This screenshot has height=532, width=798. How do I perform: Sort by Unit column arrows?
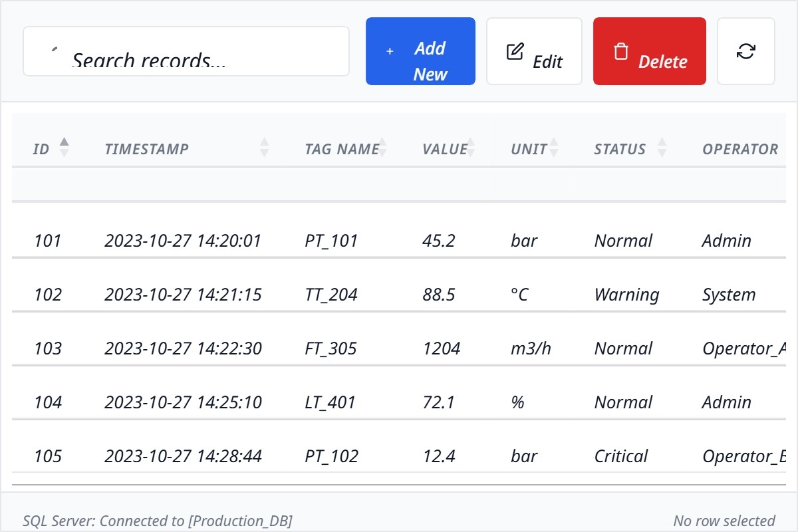click(x=553, y=146)
